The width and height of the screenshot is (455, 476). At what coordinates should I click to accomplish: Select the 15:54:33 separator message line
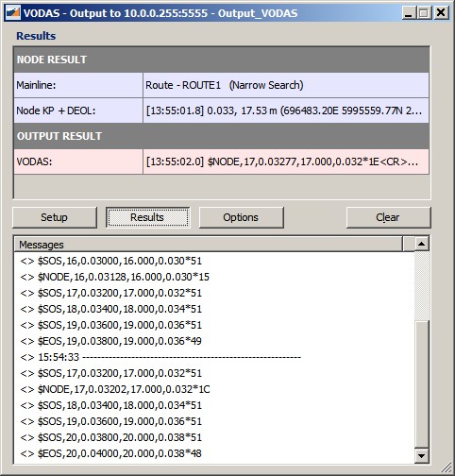[160, 357]
